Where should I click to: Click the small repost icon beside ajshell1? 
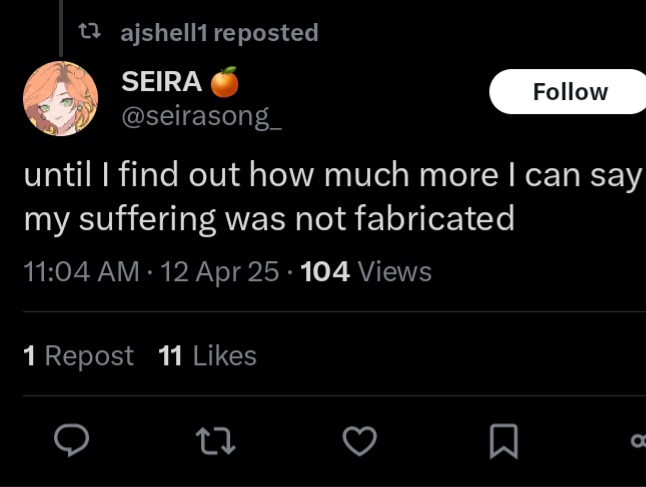tap(89, 31)
